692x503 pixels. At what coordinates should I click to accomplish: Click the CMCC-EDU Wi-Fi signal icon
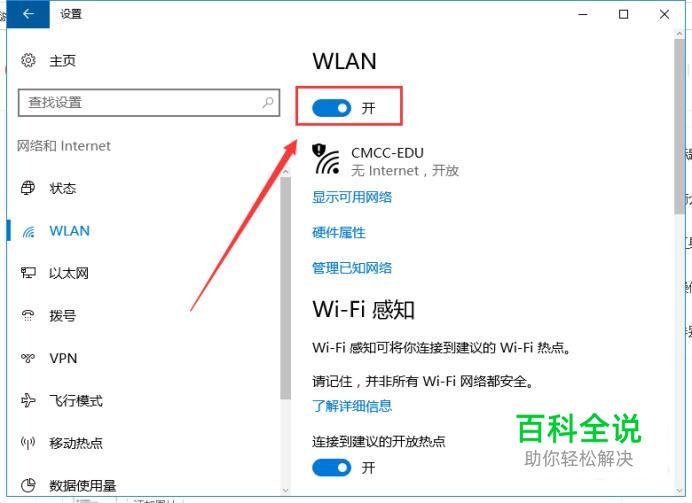click(x=326, y=159)
